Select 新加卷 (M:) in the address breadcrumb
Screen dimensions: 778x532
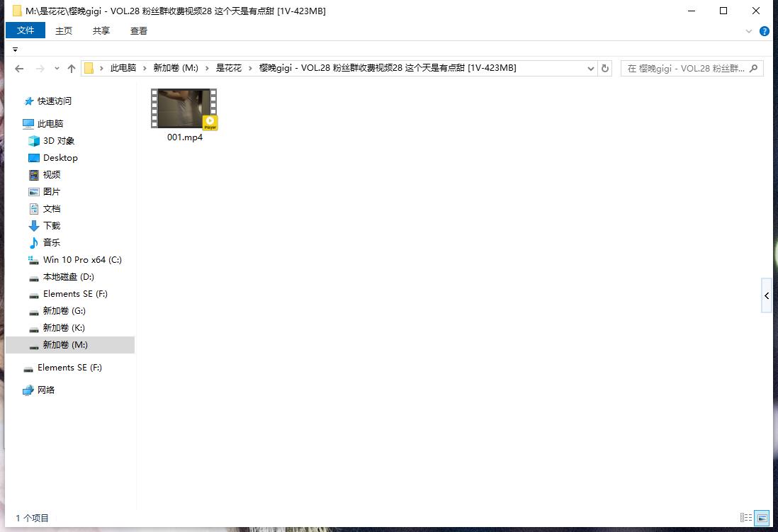click(x=176, y=68)
